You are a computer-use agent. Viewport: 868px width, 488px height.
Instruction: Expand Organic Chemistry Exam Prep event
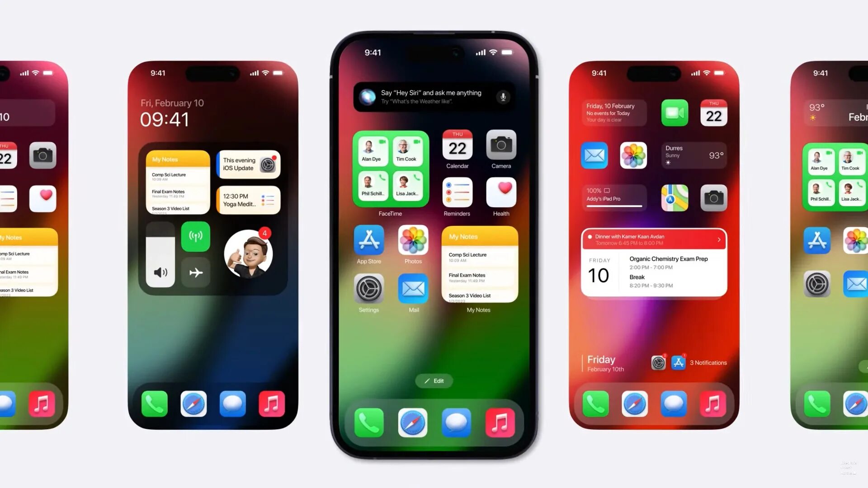(668, 258)
